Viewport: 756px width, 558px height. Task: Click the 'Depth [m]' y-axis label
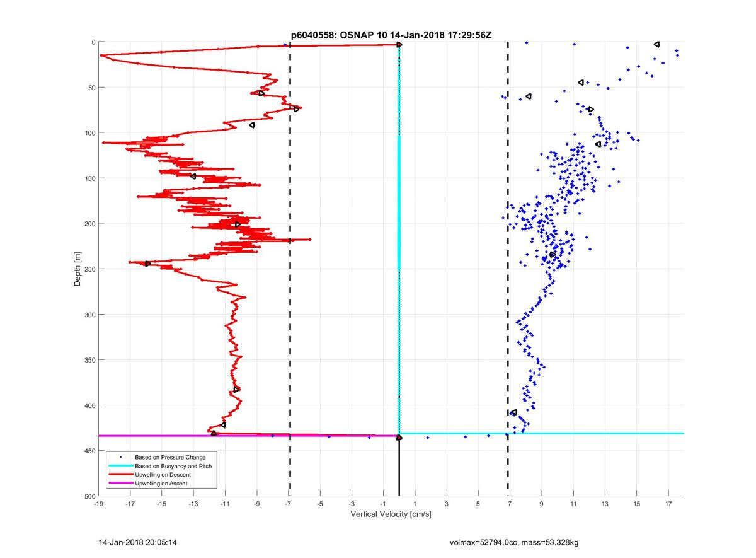(x=77, y=269)
